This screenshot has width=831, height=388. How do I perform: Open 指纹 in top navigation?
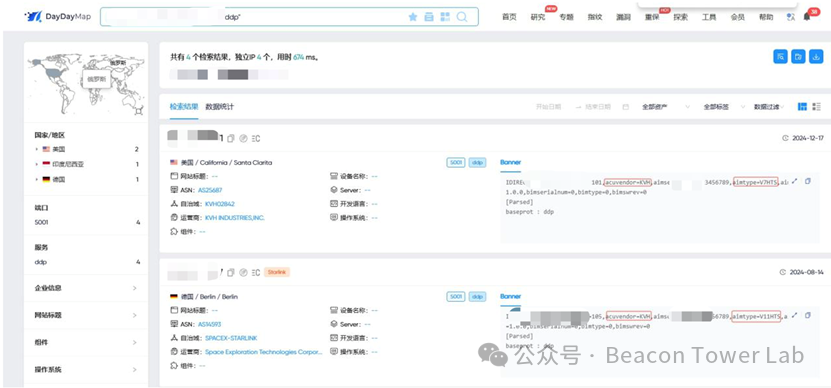point(595,17)
